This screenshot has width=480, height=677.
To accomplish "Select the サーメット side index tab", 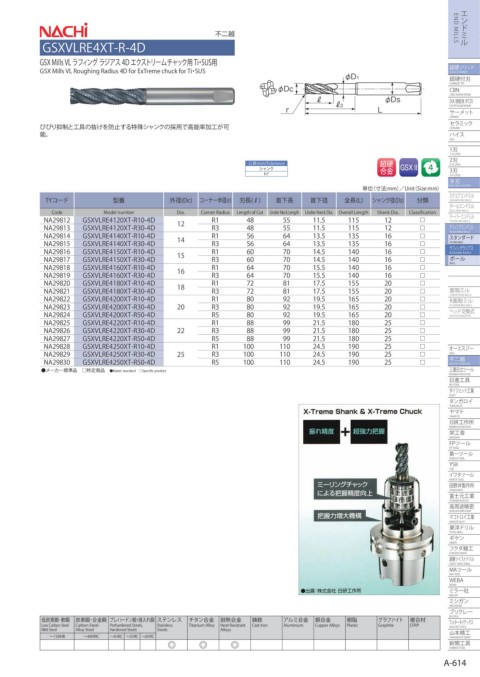I will (464, 114).
